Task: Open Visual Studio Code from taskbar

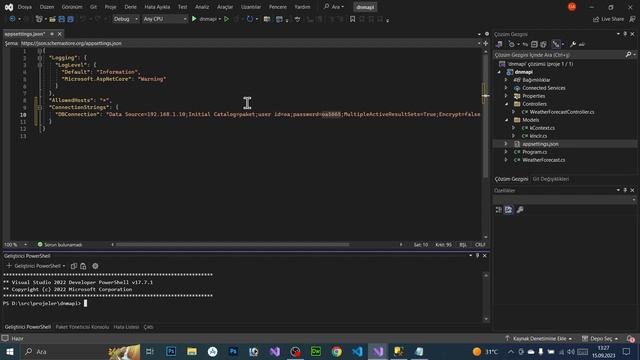Action: click(358, 351)
